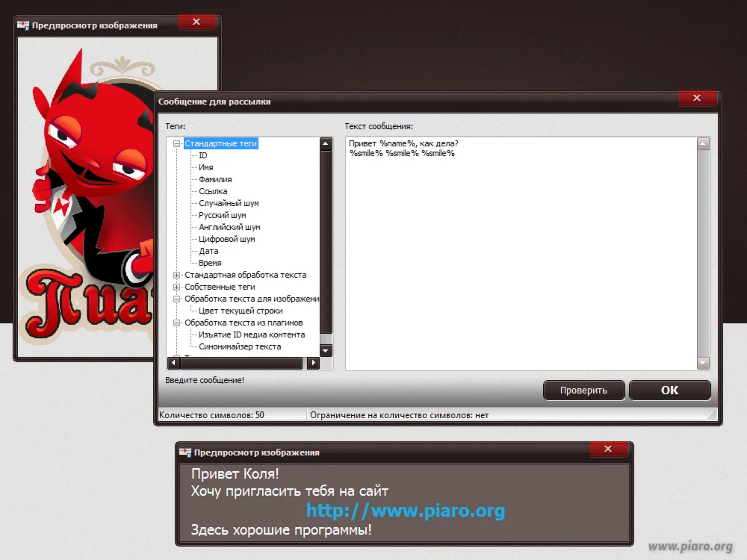Select the Английский шум tag
This screenshot has width=747, height=560.
tap(229, 227)
